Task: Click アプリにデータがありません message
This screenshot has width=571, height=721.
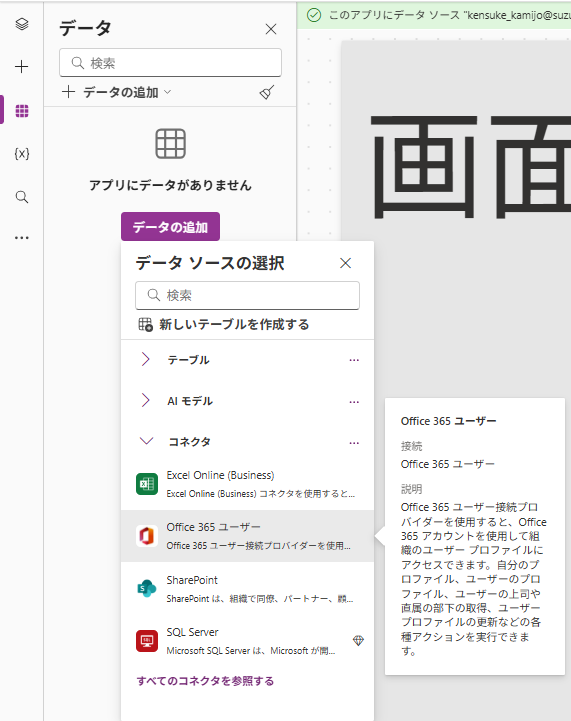Action: [x=170, y=185]
